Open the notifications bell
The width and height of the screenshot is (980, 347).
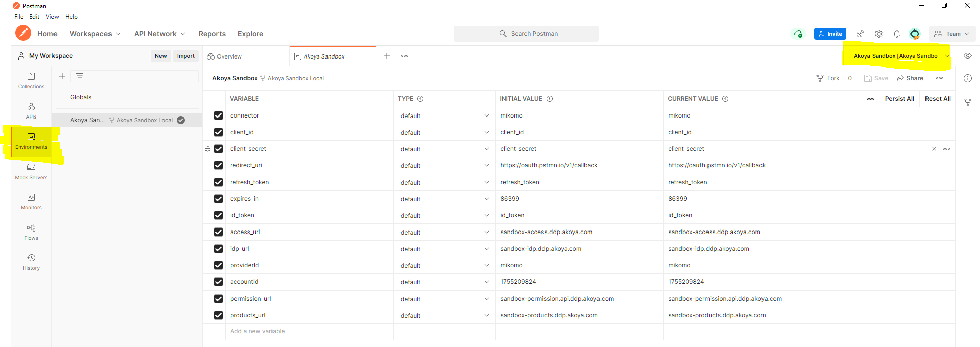point(897,34)
